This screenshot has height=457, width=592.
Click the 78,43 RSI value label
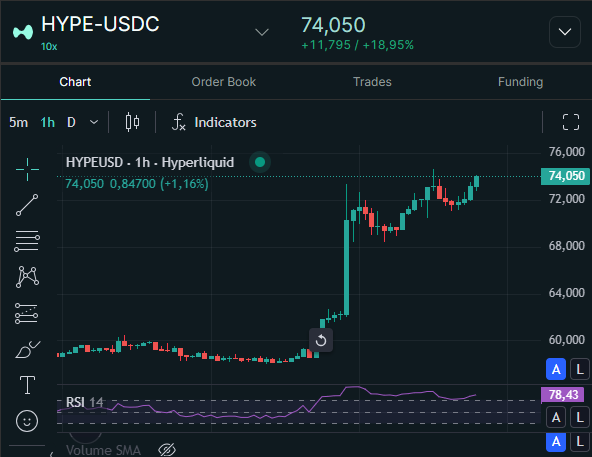563,395
